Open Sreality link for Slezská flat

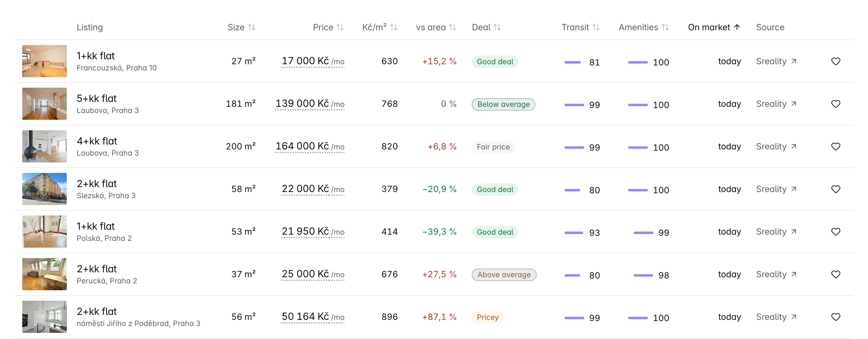point(776,189)
